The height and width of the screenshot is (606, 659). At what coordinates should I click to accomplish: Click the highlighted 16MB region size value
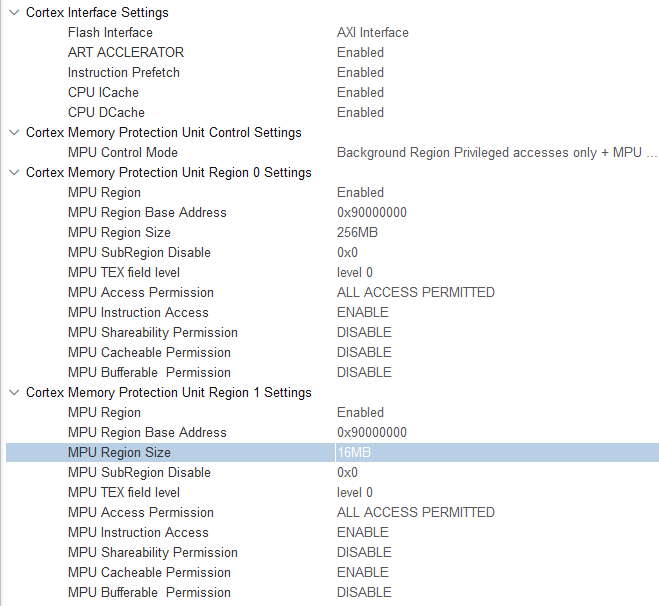354,452
